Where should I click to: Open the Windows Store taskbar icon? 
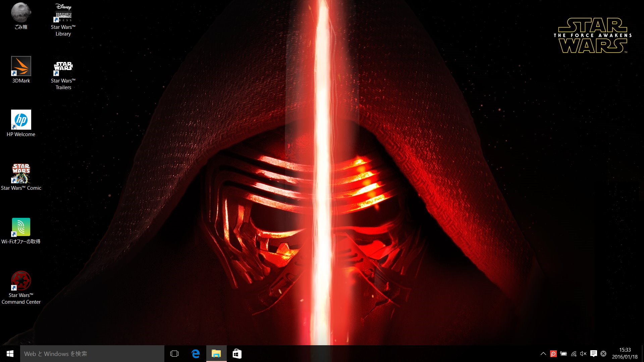coord(237,354)
